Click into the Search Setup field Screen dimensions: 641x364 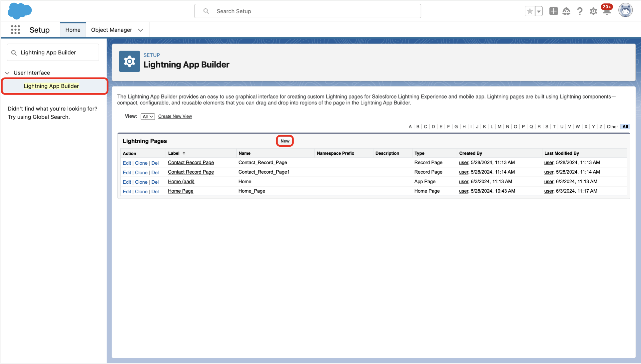(x=308, y=11)
